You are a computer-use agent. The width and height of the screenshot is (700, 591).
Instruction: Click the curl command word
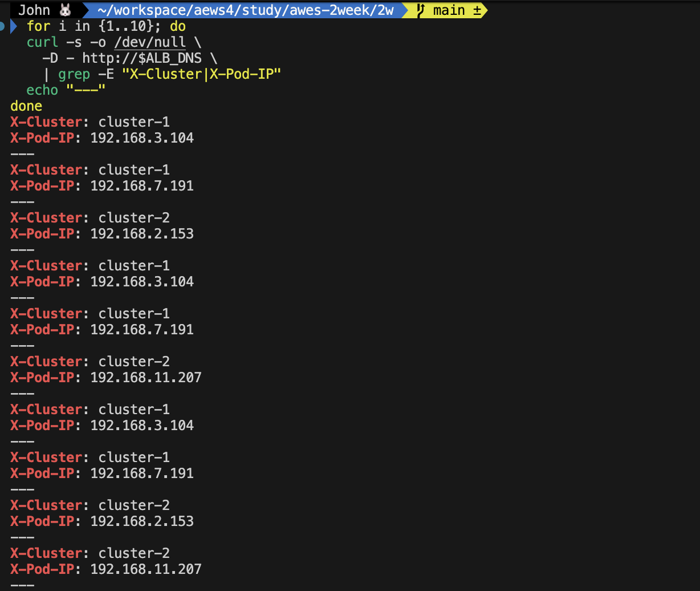[42, 42]
